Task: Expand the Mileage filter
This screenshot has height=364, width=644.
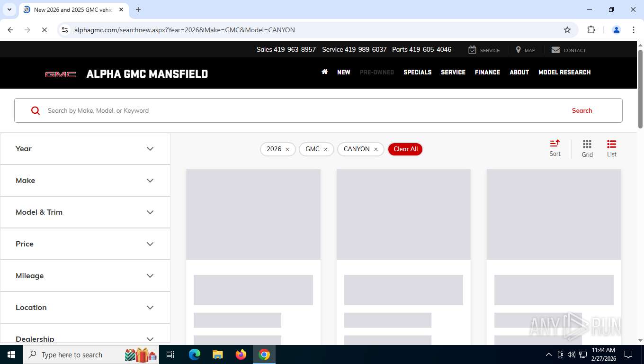Action: pos(85,276)
